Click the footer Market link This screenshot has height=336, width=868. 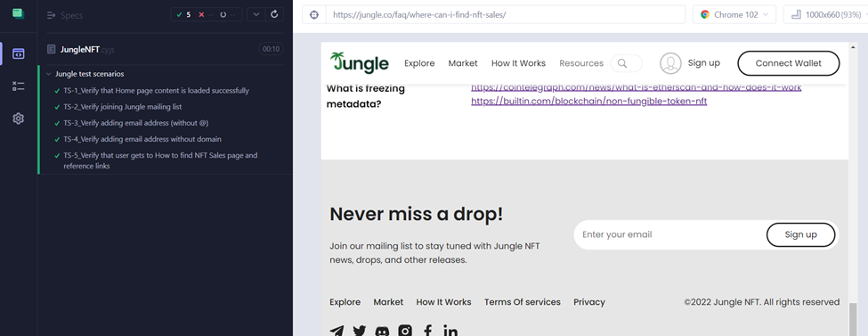point(388,302)
